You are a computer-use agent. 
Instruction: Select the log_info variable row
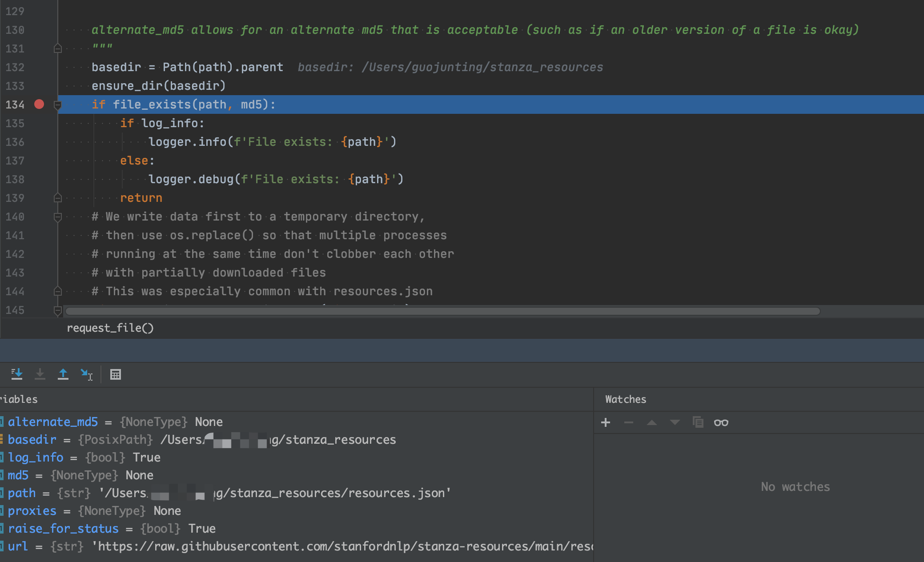point(36,457)
